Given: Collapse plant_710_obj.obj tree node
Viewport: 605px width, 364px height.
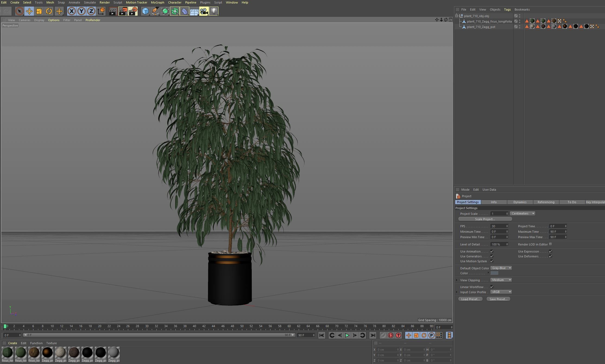Looking at the screenshot, I should tap(457, 16).
